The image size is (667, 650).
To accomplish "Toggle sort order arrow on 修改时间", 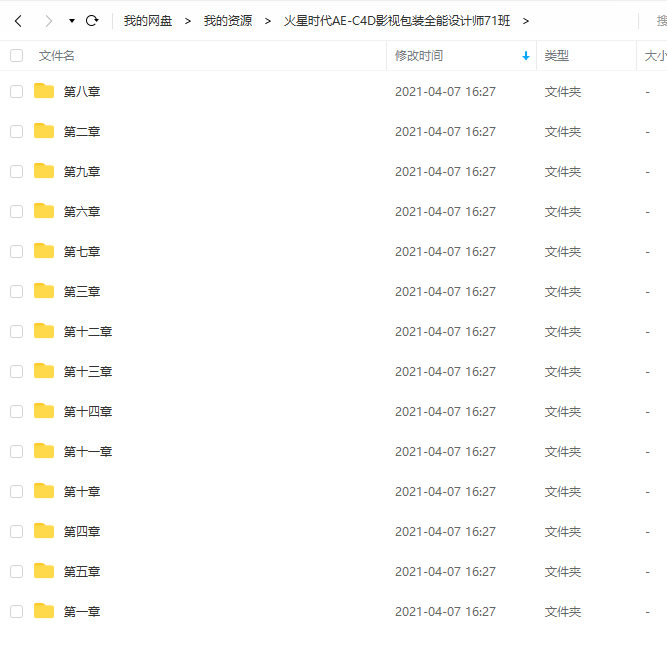I will click(525, 56).
